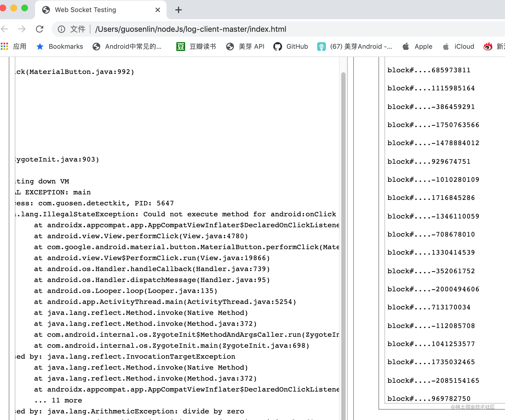Close the Web Socket Testing tab
The width and height of the screenshot is (505, 420).
(158, 10)
